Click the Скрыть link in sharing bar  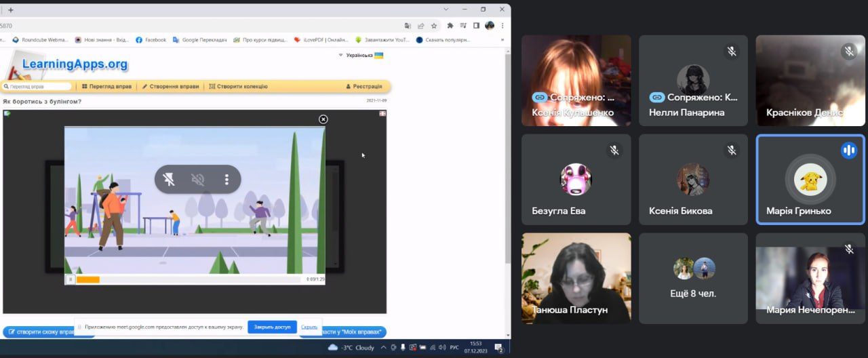(x=309, y=327)
